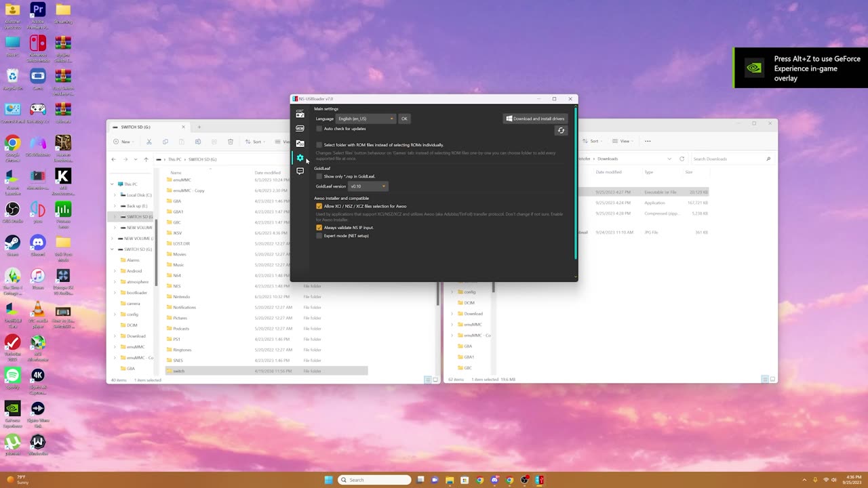The image size is (868, 488).
Task: Open Spotify desktop shortcut
Action: tap(12, 378)
